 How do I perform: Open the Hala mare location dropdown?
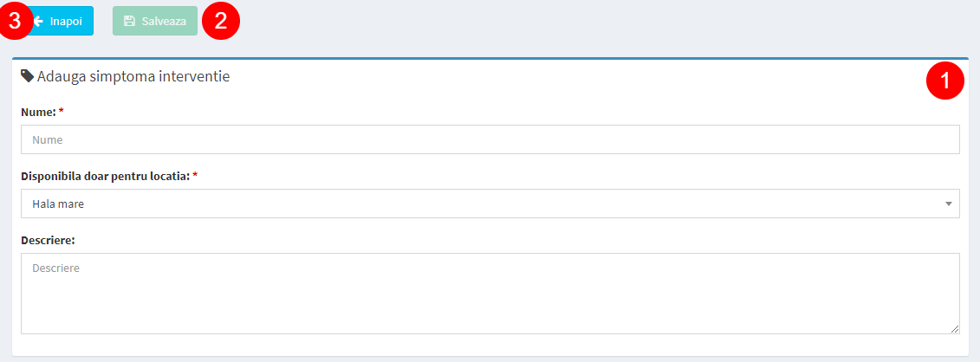click(x=490, y=204)
